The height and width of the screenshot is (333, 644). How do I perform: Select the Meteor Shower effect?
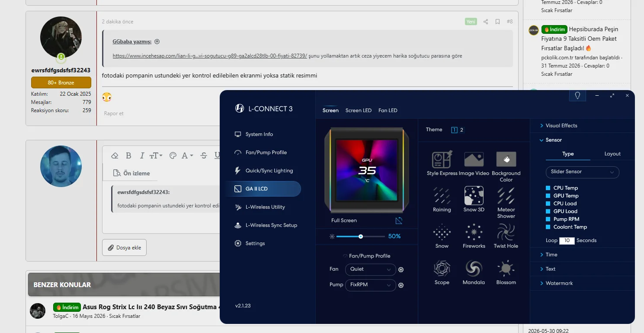[x=506, y=196]
